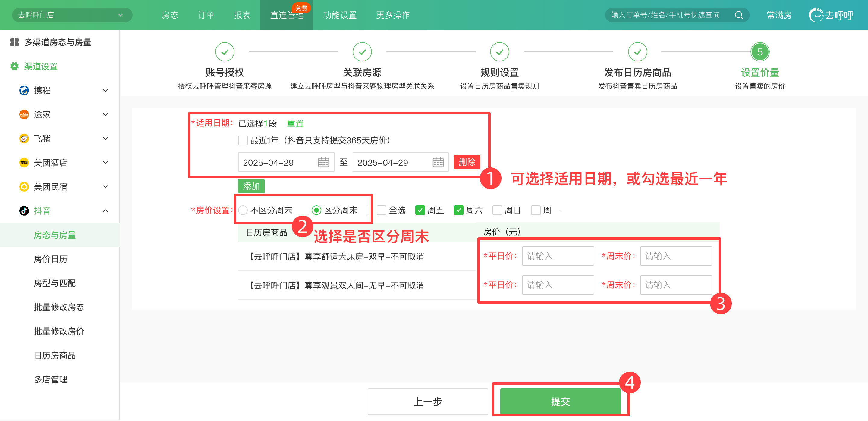Click the 渠道设置 gear icon
Image resolution: width=868 pixels, height=421 pixels.
(x=14, y=66)
